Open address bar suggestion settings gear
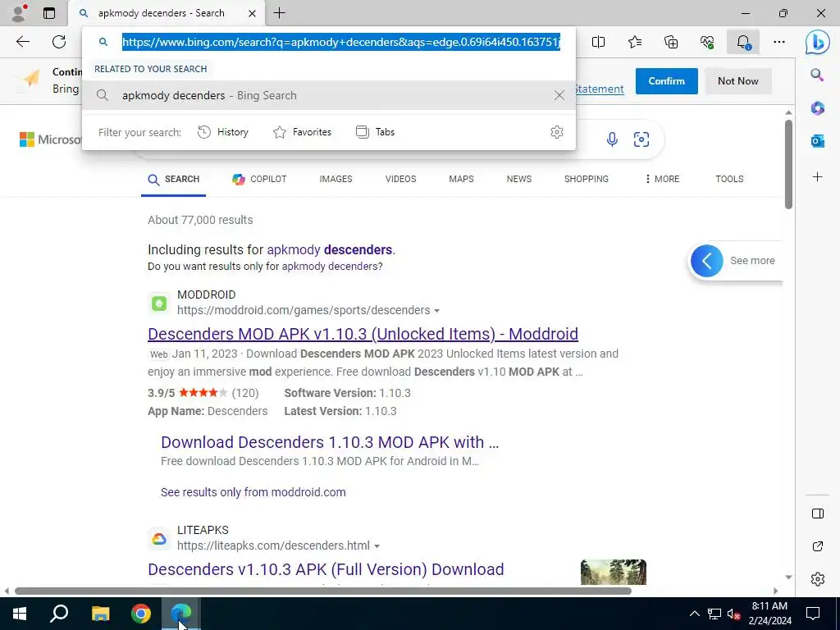This screenshot has height=630, width=840. [557, 132]
